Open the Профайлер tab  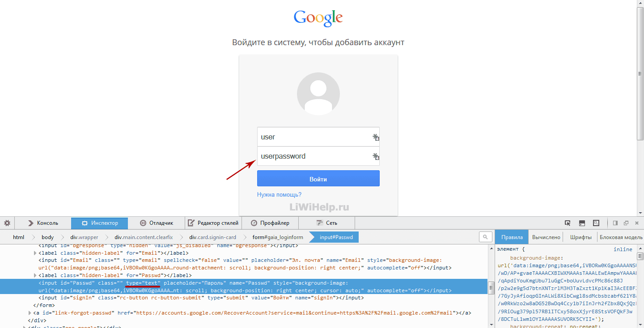tap(270, 223)
